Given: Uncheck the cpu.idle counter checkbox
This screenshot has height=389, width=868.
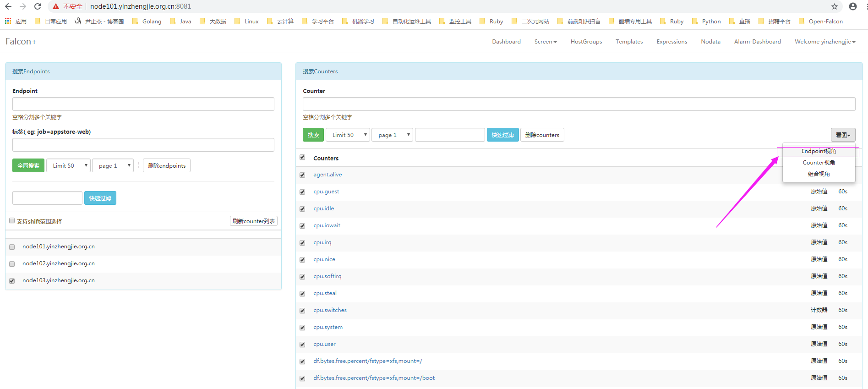Looking at the screenshot, I should tap(302, 209).
